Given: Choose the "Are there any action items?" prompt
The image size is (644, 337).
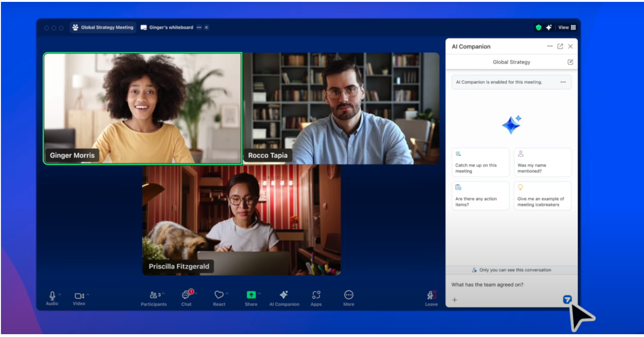Looking at the screenshot, I should [480, 196].
